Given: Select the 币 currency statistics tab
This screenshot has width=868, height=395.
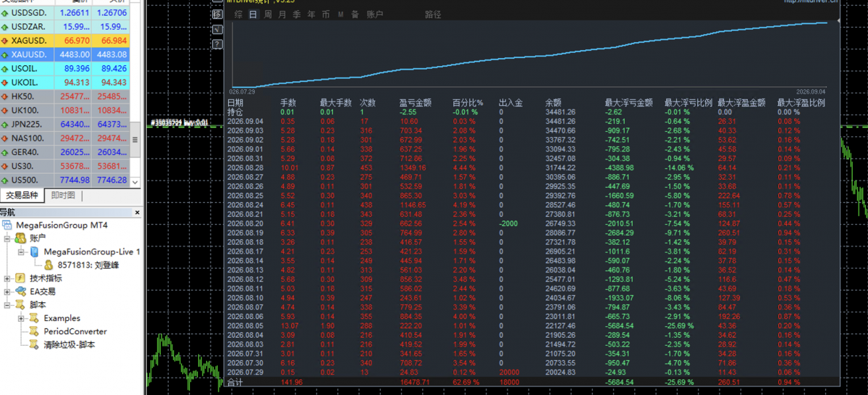Looking at the screenshot, I should [x=326, y=15].
